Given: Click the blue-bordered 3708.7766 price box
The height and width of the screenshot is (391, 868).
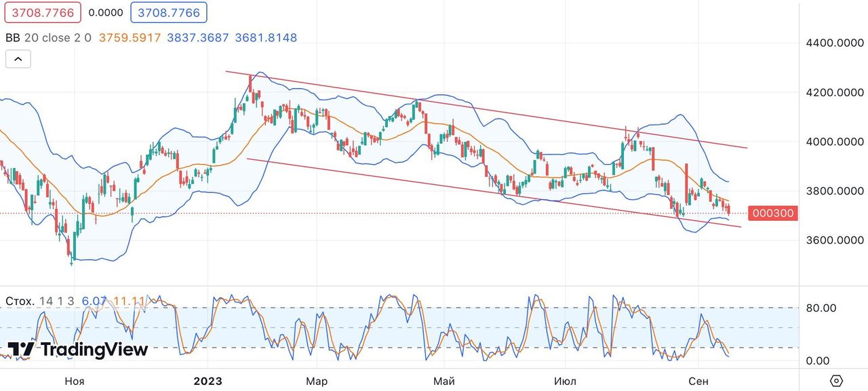Looking at the screenshot, I should 169,12.
